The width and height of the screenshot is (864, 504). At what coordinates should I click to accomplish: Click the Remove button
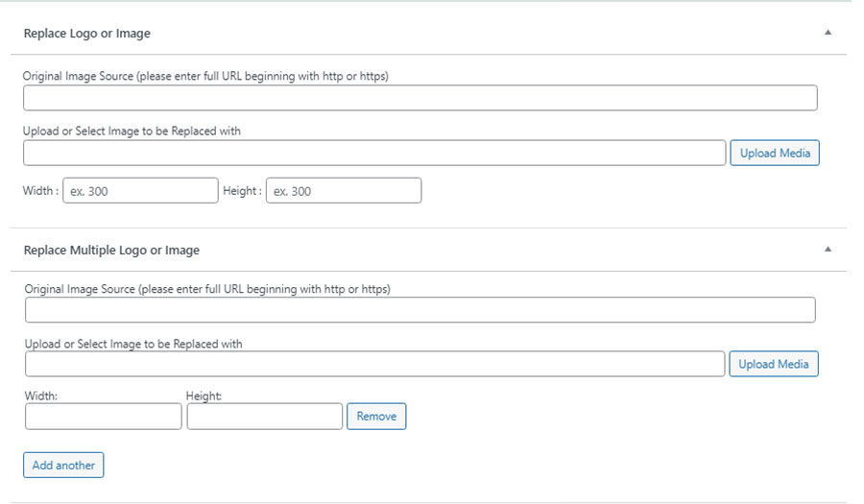376,417
